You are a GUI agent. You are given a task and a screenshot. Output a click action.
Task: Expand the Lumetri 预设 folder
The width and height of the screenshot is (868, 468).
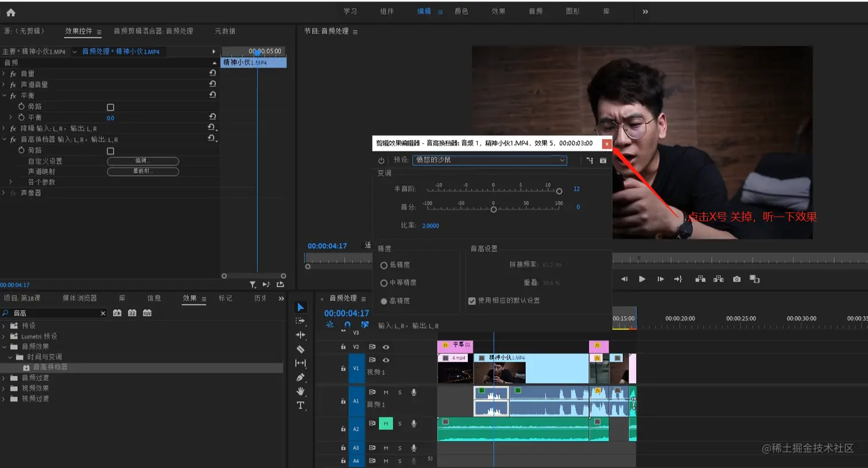[4, 336]
